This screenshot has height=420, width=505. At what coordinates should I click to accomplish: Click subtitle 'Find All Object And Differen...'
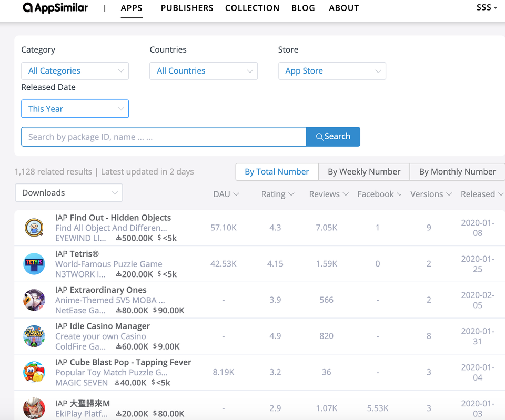coord(111,228)
